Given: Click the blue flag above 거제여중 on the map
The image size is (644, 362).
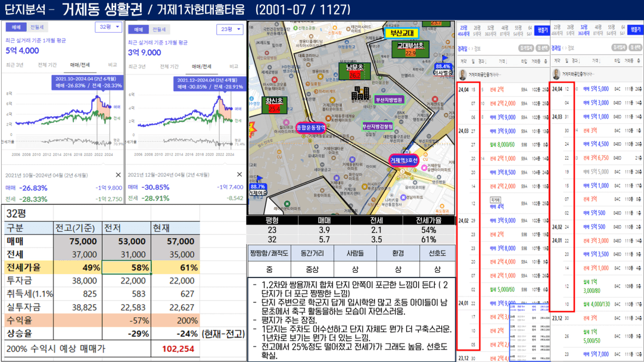Looking at the screenshot, I should 259,179.
